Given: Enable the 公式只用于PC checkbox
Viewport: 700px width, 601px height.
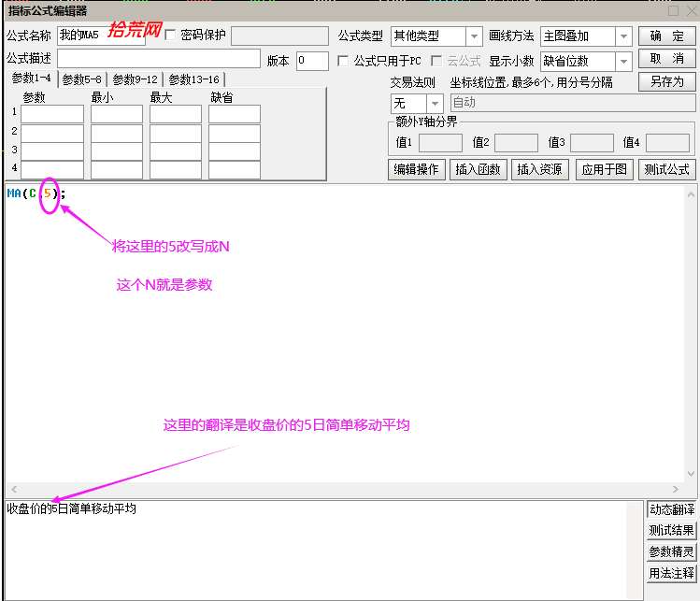Looking at the screenshot, I should (x=343, y=61).
